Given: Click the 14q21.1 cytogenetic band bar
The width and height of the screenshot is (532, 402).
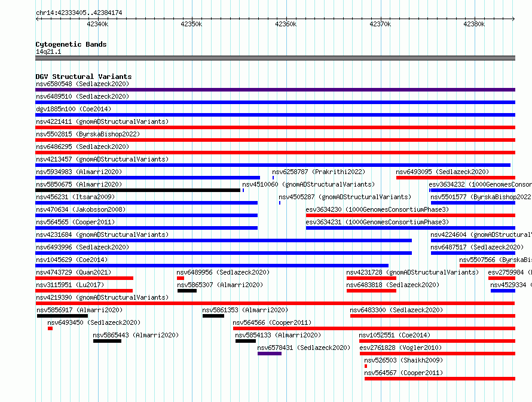Looking at the screenshot, I should [275, 58].
